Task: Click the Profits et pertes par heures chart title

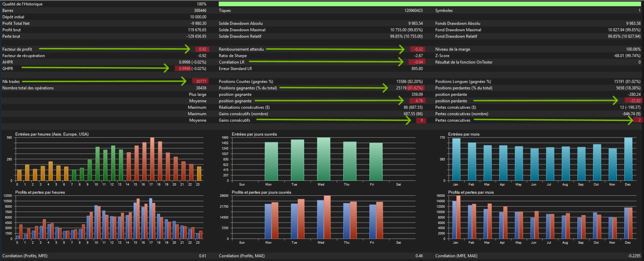Action: (x=40, y=192)
